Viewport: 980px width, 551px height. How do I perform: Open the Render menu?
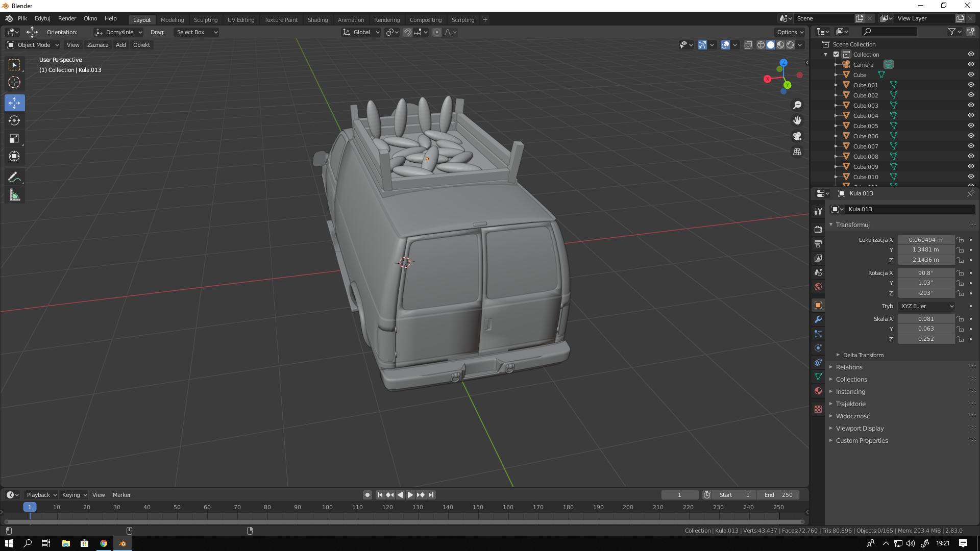point(67,18)
